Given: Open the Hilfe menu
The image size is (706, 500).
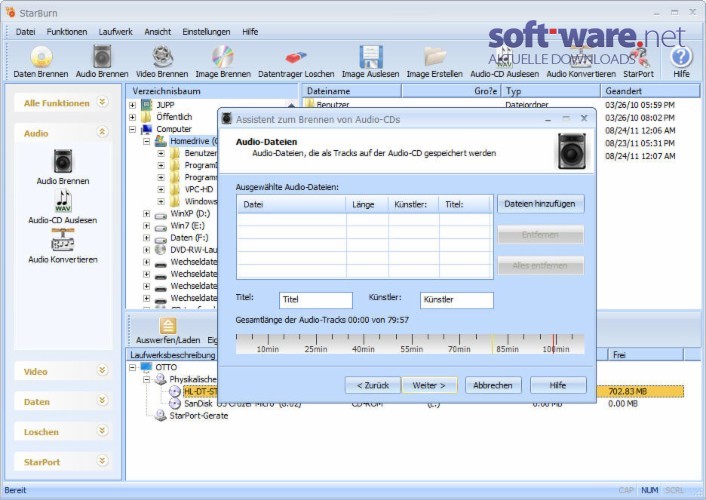Looking at the screenshot, I should click(250, 32).
